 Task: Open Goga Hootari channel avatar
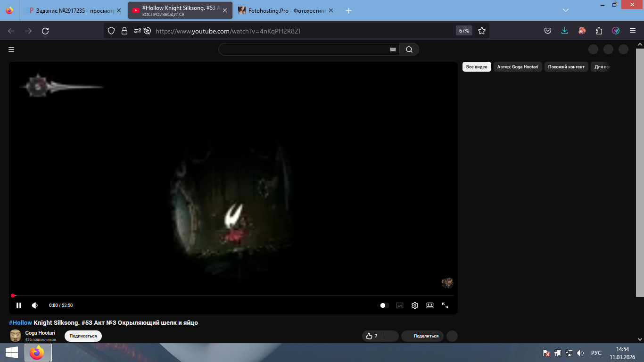pyautogui.click(x=16, y=336)
